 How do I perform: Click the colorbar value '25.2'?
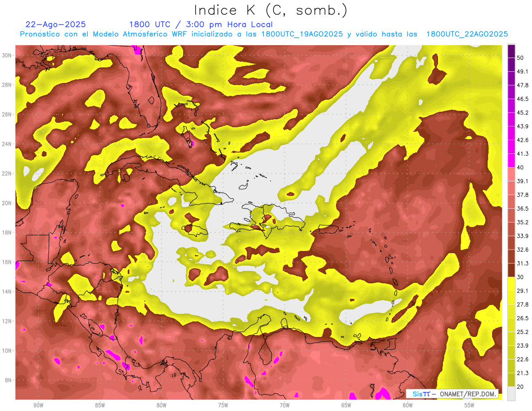522,332
